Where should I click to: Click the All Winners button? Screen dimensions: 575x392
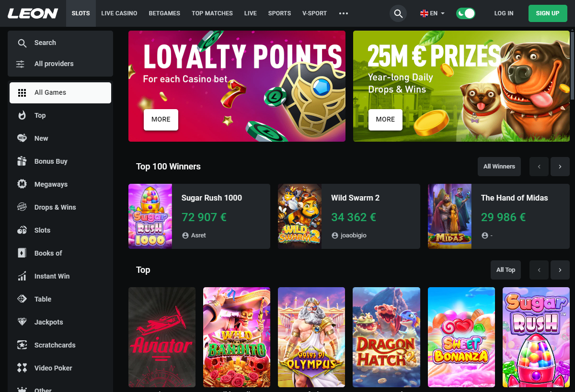pos(499,167)
